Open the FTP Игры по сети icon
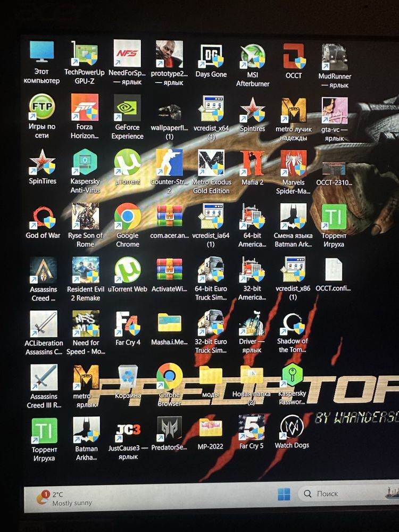 [41, 106]
